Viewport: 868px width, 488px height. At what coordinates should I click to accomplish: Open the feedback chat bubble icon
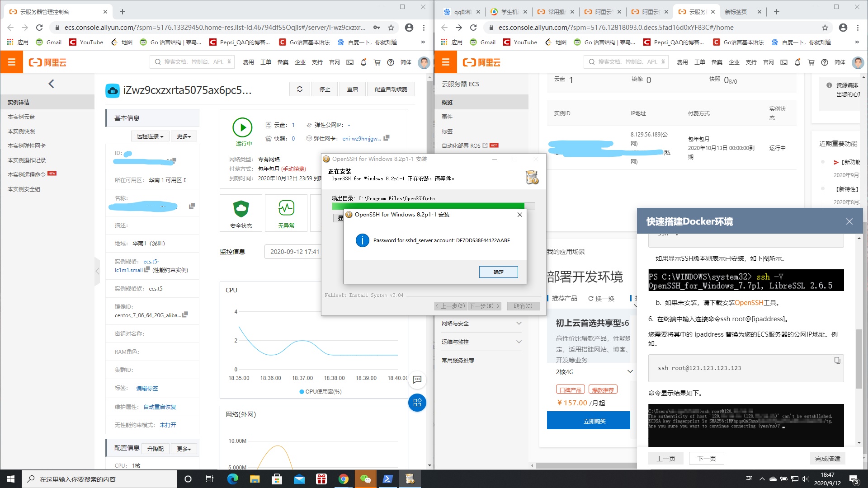417,380
